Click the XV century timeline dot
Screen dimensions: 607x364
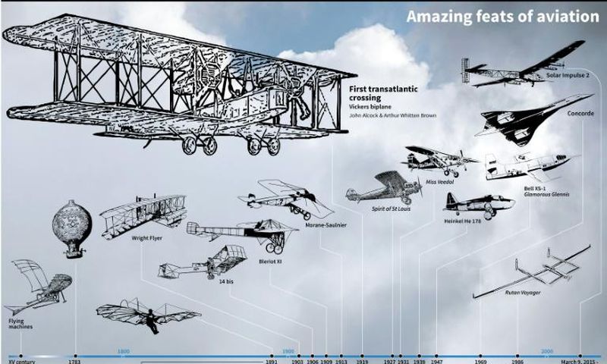(x=20, y=356)
